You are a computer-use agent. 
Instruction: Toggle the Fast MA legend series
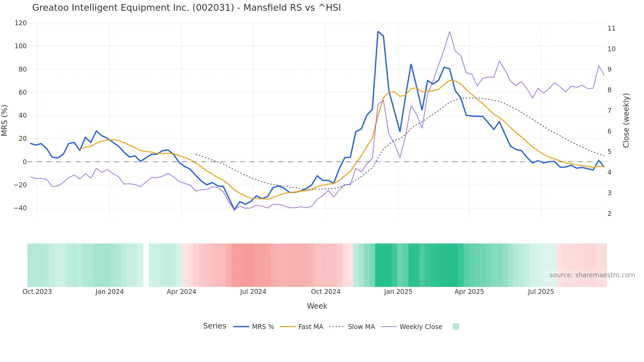click(301, 327)
